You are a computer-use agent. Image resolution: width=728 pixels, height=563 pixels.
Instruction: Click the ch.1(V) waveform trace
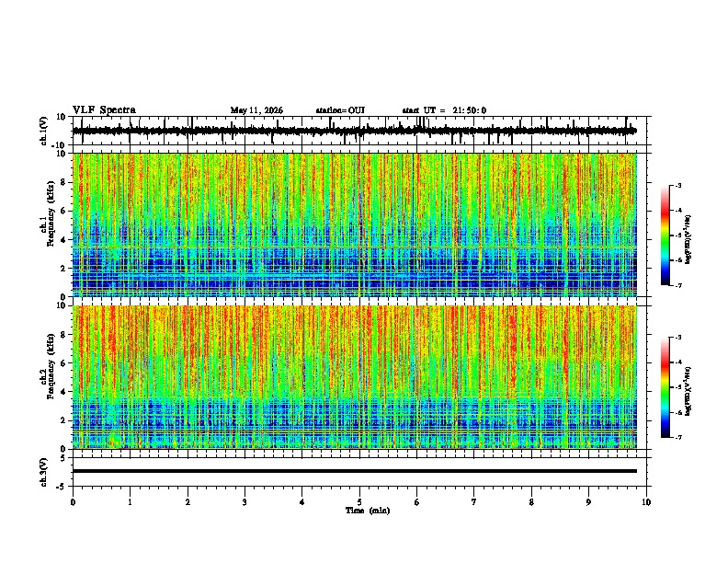pos(354,131)
